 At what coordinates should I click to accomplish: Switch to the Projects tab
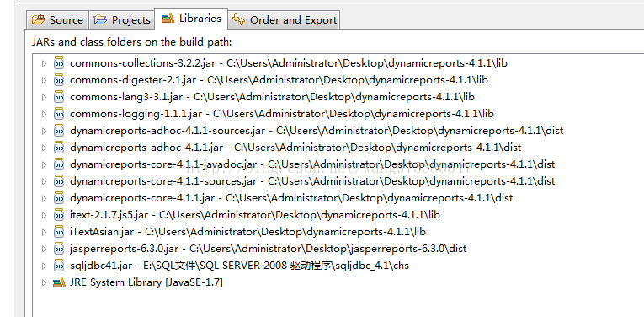coord(121,19)
